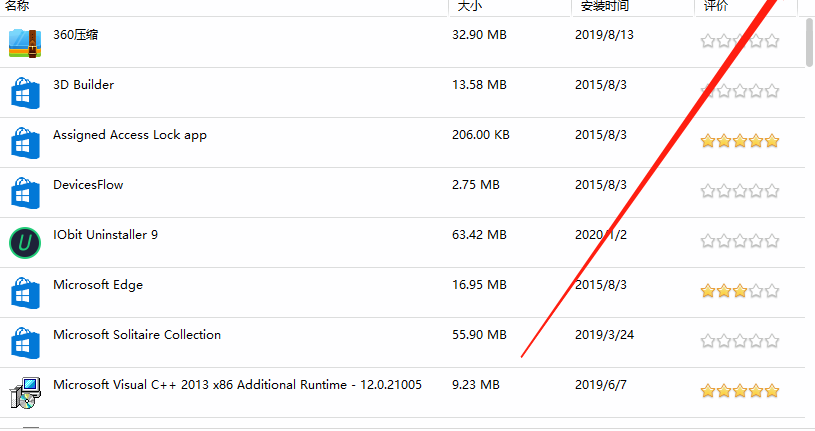The width and height of the screenshot is (815, 431).
Task: Rate Microsoft Solitaire Collection using its stars
Action: point(740,341)
